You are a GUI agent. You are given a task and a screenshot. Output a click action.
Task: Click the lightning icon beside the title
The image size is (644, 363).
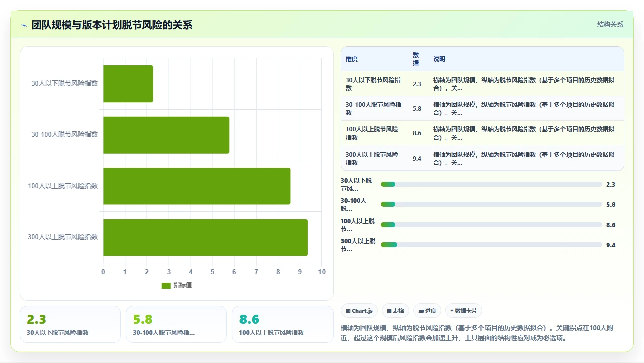point(24,25)
